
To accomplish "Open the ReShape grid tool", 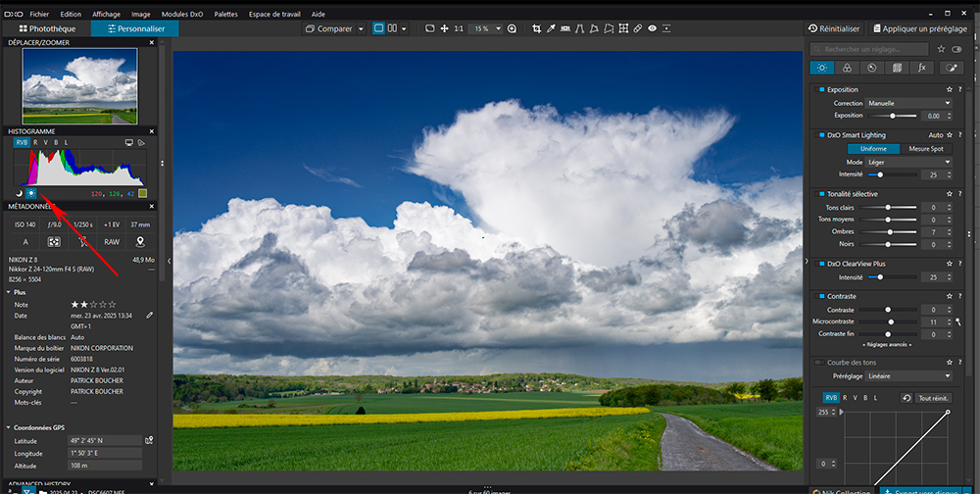I will point(623,28).
